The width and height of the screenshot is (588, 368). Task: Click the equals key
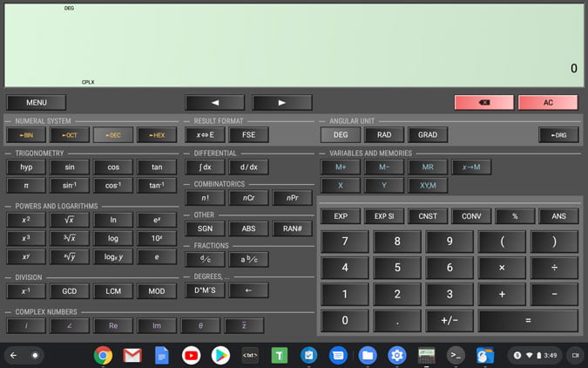pyautogui.click(x=528, y=320)
